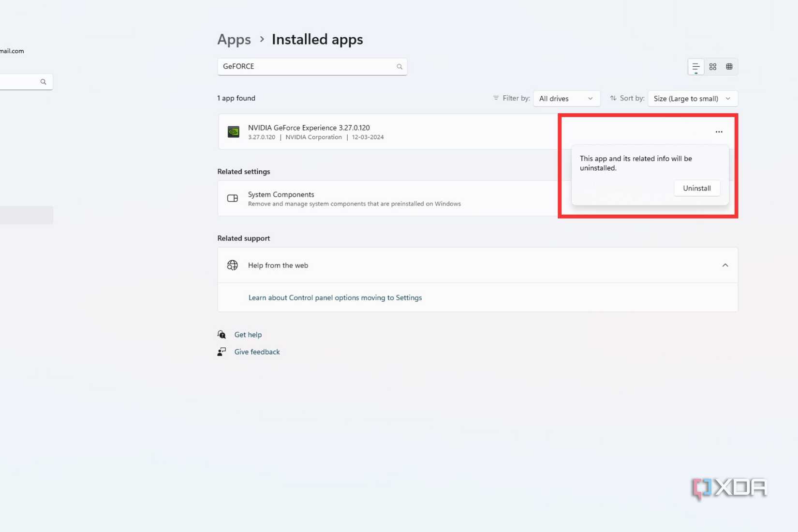This screenshot has width=798, height=532.
Task: Open System Components related setting
Action: [x=388, y=198]
